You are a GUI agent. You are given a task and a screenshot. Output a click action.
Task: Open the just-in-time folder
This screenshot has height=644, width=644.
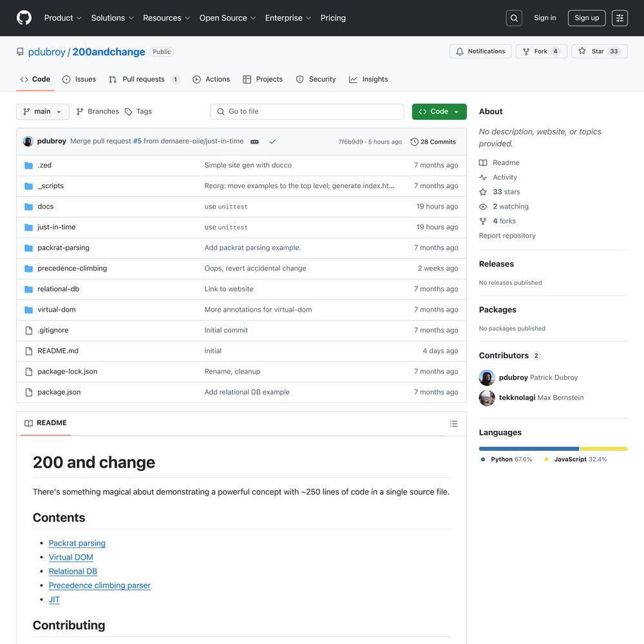point(57,227)
